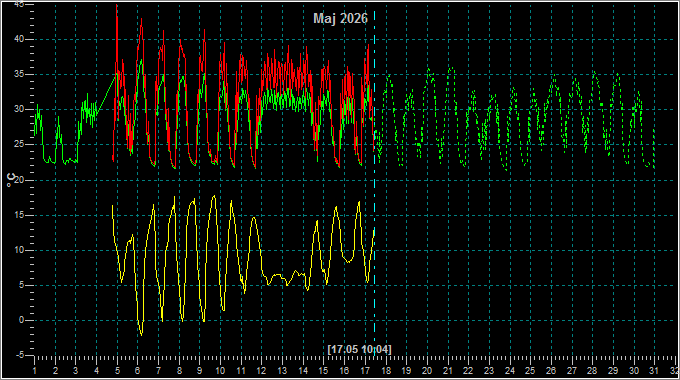Click the 30 label on temperature axis
The width and height of the screenshot is (680, 380).
18,109
